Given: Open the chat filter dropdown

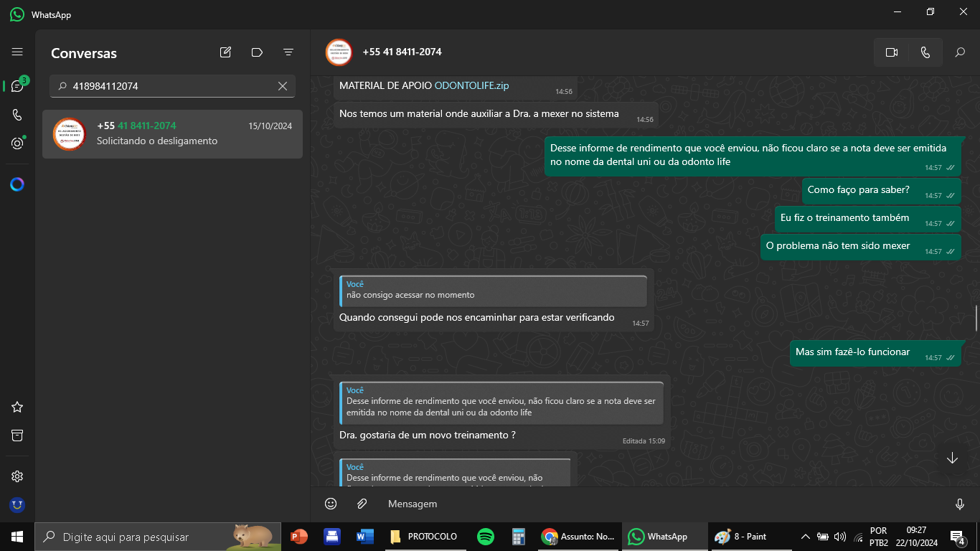Looking at the screenshot, I should point(288,52).
